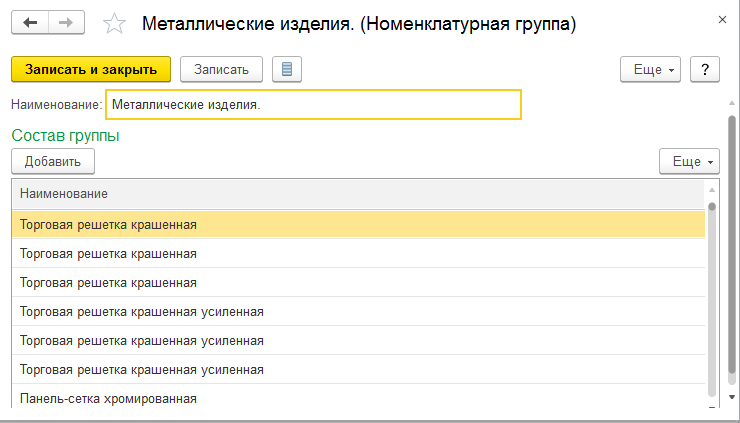Click the forward navigation arrow

point(66,22)
